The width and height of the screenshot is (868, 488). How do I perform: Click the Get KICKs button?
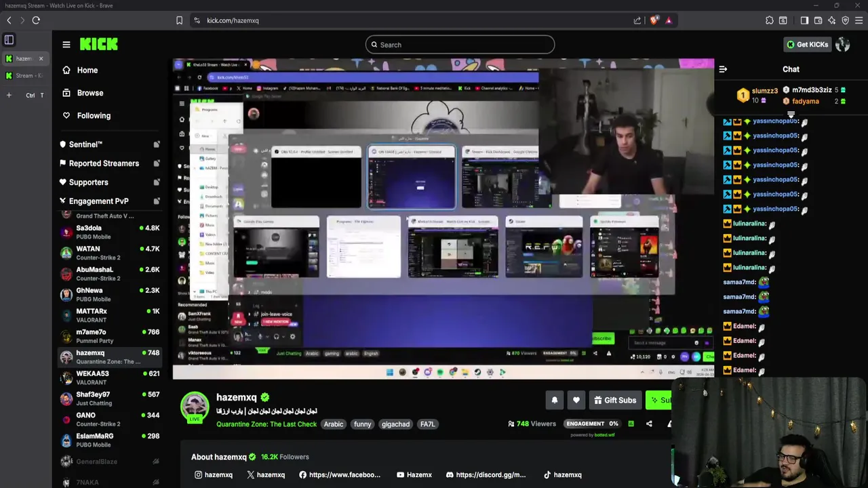click(807, 45)
